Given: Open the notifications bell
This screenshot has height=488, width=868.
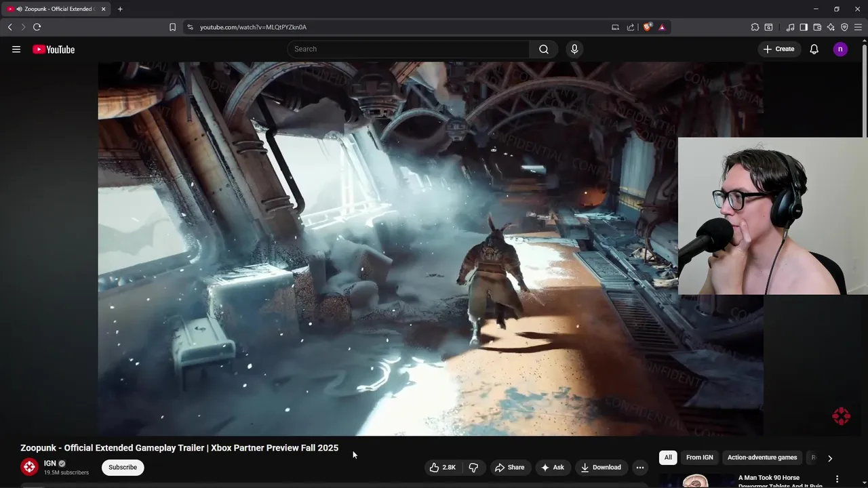Looking at the screenshot, I should tap(814, 49).
